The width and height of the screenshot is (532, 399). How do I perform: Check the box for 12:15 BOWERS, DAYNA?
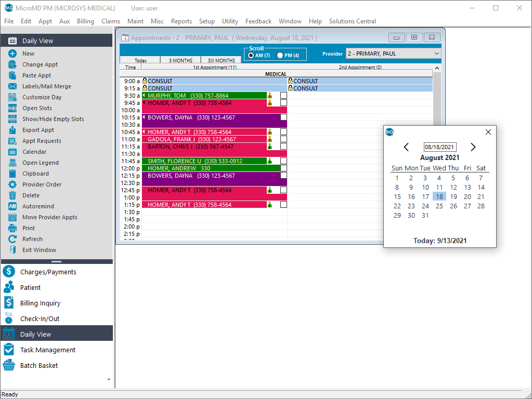283,176
